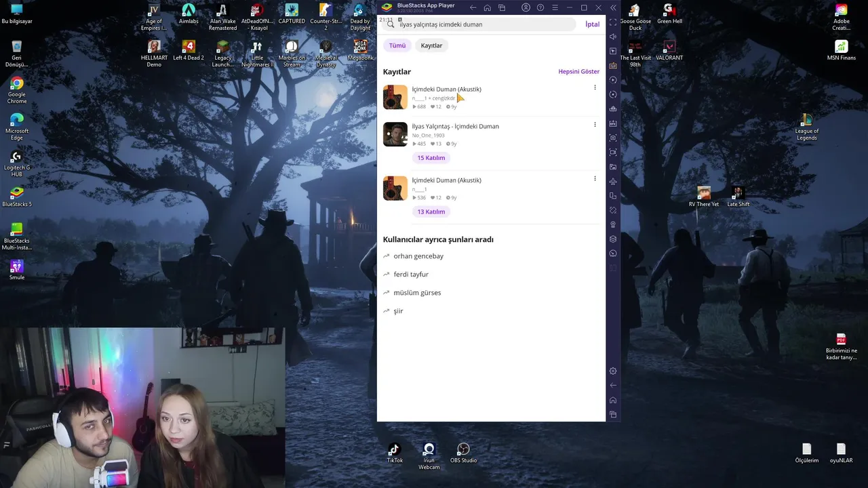Open the eco mode gauge icon

(613, 253)
